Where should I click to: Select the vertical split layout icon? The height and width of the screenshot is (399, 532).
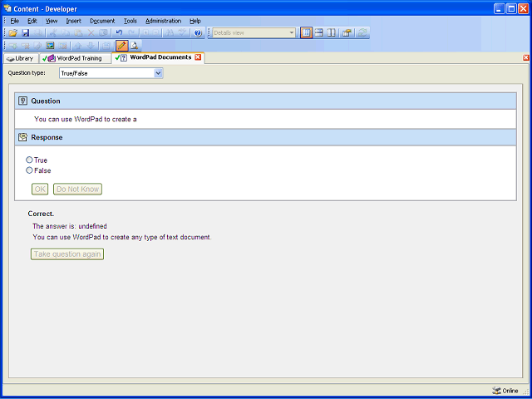tap(331, 33)
